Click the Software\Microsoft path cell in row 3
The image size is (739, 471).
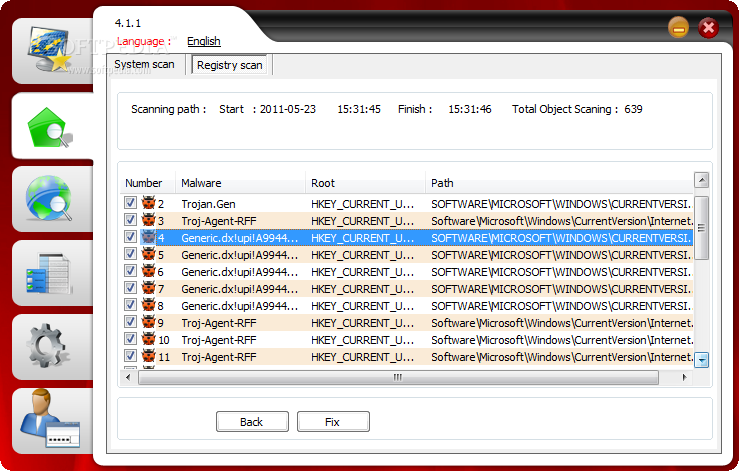[x=561, y=221]
